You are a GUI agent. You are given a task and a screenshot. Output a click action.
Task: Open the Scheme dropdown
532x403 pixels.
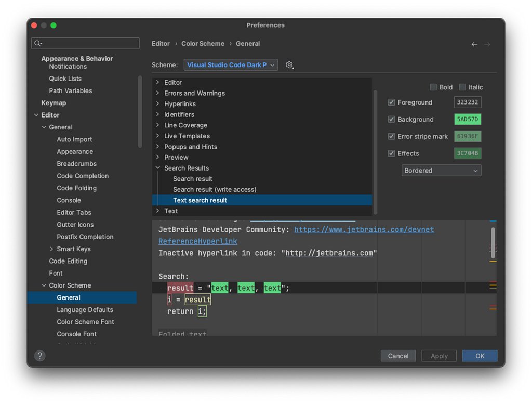[x=231, y=65]
